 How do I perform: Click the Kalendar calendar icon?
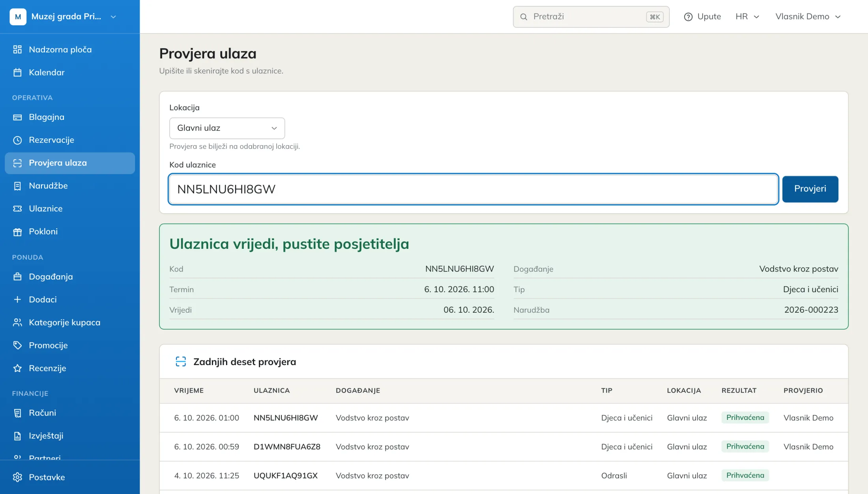17,72
